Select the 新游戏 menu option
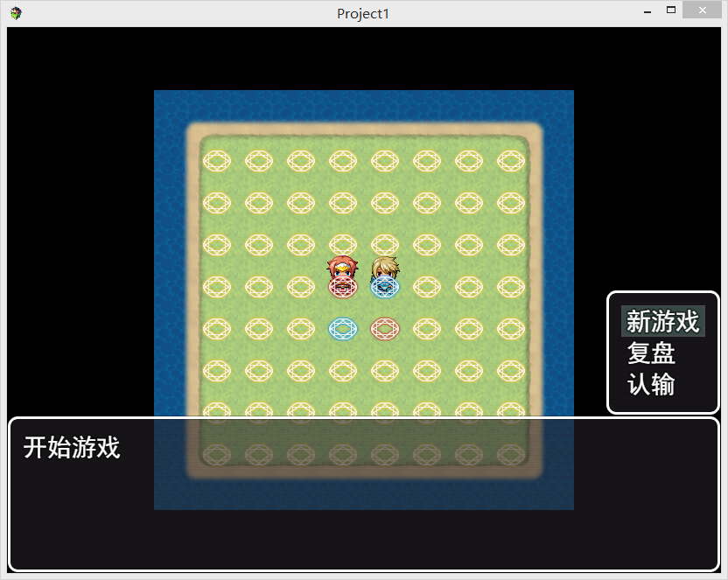Image resolution: width=728 pixels, height=580 pixels. point(662,321)
